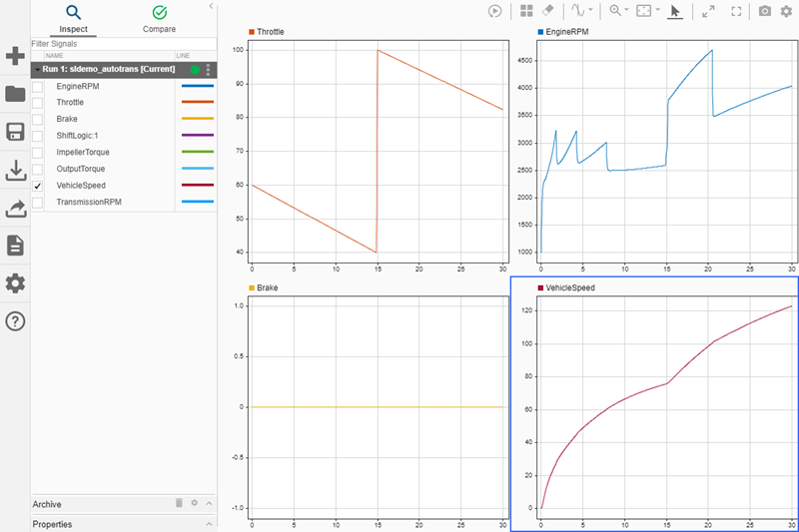Click the Filter Signals input field
Image resolution: width=799 pixels, height=532 pixels.
(123, 44)
